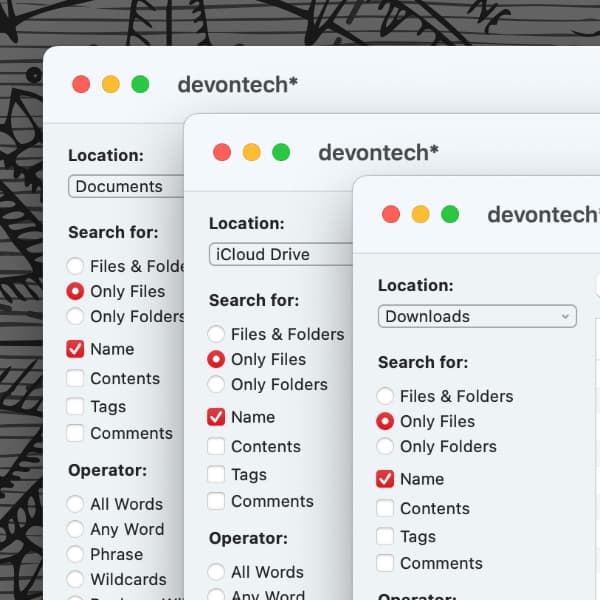
Task: Select Files & Folders in iCloud Drive window
Action: click(216, 334)
